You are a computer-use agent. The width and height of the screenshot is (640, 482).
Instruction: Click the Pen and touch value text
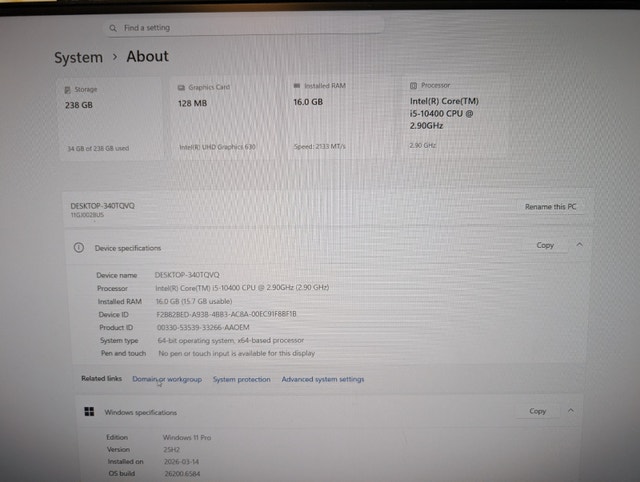[236, 353]
